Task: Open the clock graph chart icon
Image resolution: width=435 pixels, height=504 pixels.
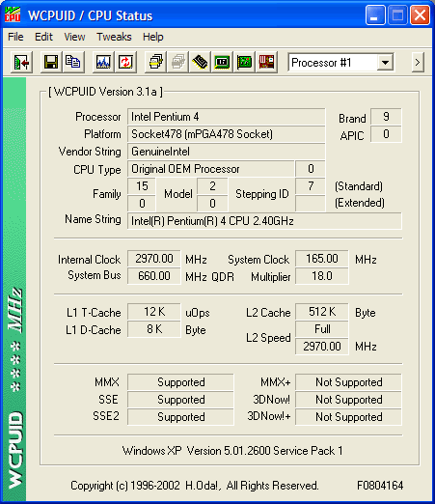Action: click(103, 62)
